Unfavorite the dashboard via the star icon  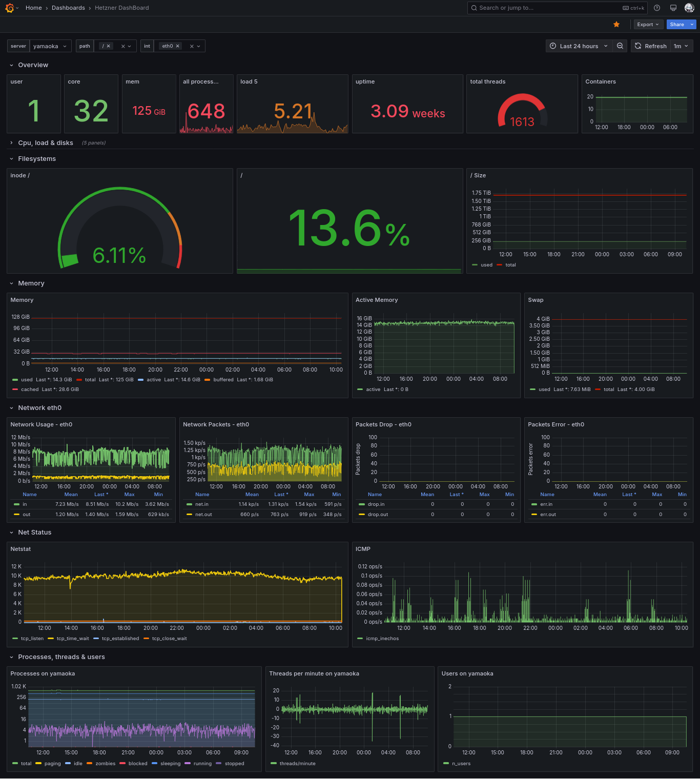pos(616,24)
